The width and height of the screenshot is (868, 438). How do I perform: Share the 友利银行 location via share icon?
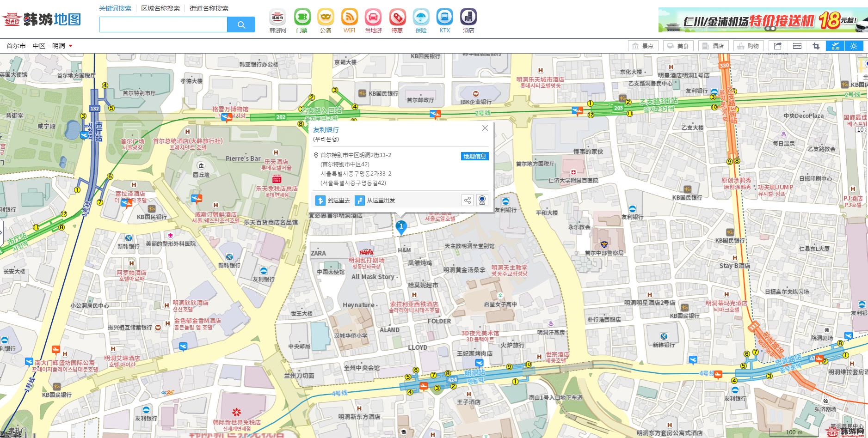(x=468, y=200)
